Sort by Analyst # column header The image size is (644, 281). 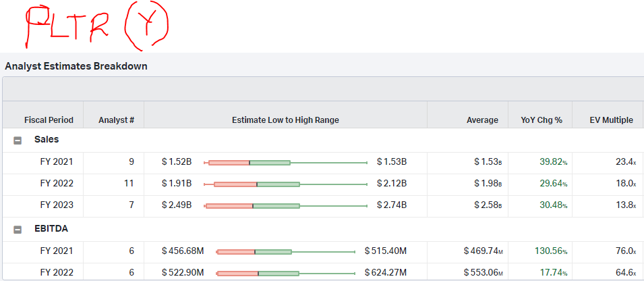(116, 120)
